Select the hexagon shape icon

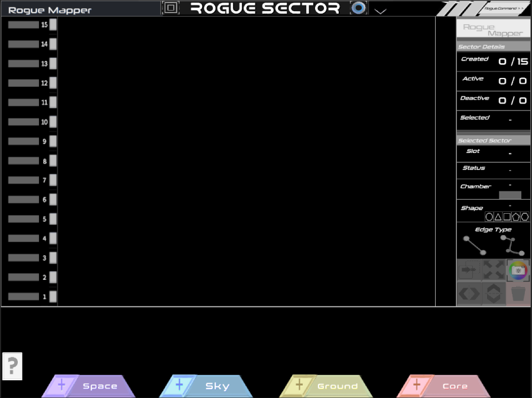click(x=524, y=217)
